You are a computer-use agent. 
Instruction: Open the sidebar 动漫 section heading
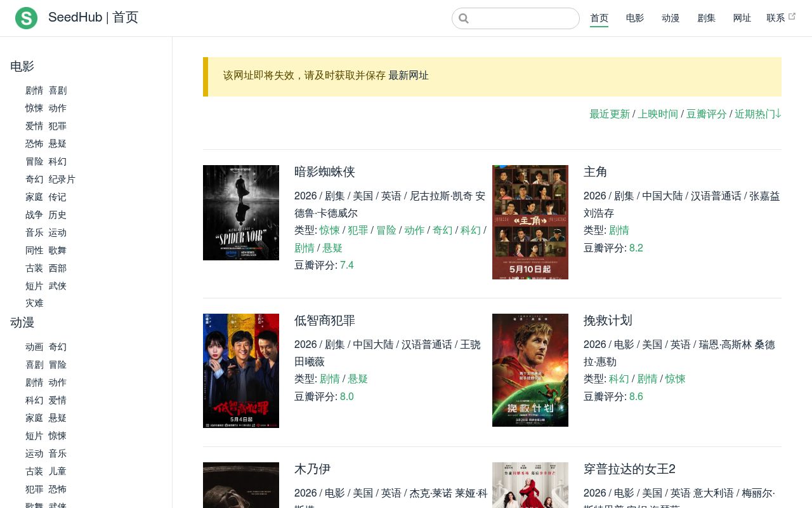22,323
